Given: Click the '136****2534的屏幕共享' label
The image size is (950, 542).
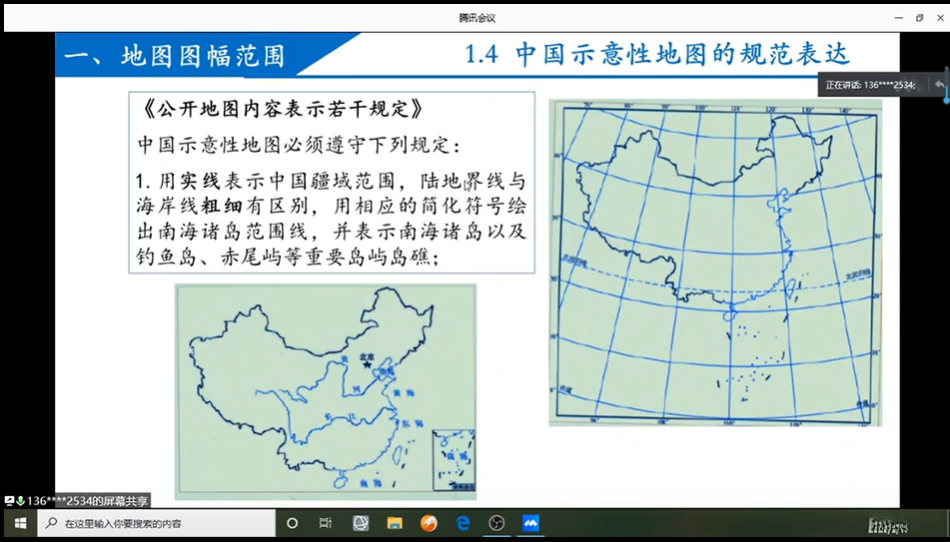Looking at the screenshot, I should click(x=87, y=501).
